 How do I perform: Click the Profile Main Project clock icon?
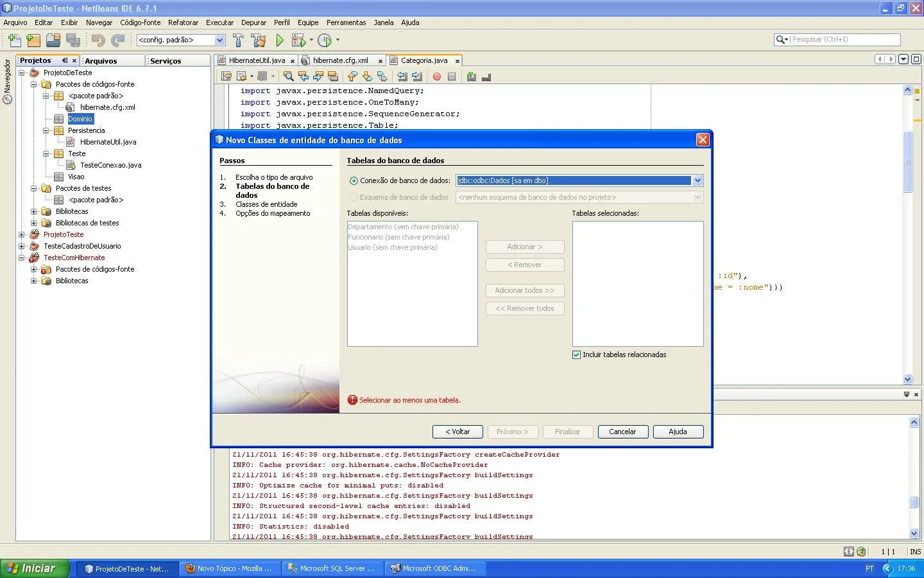pyautogui.click(x=325, y=40)
